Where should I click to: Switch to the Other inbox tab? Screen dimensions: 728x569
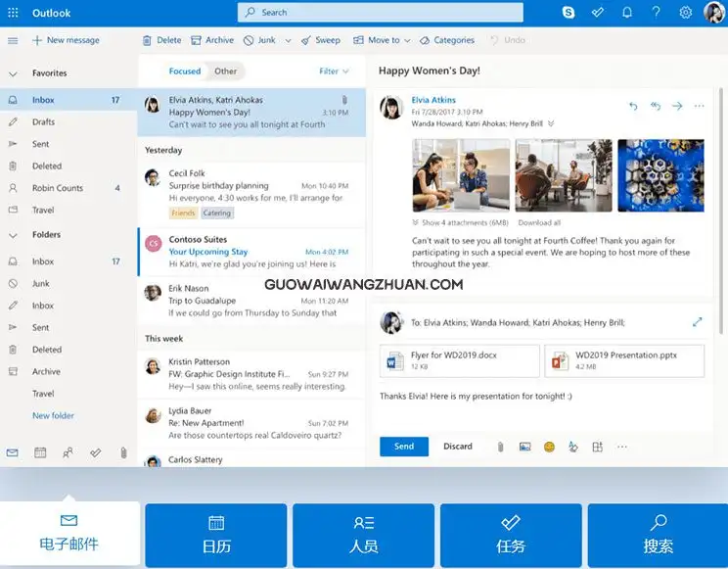pos(225,71)
